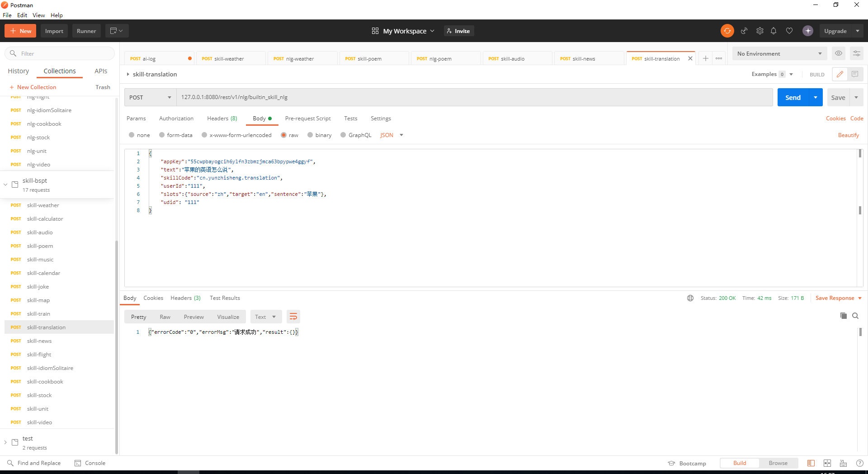This screenshot has height=474, width=868.
Task: Open the help question mark icon
Action: pos(860,463)
